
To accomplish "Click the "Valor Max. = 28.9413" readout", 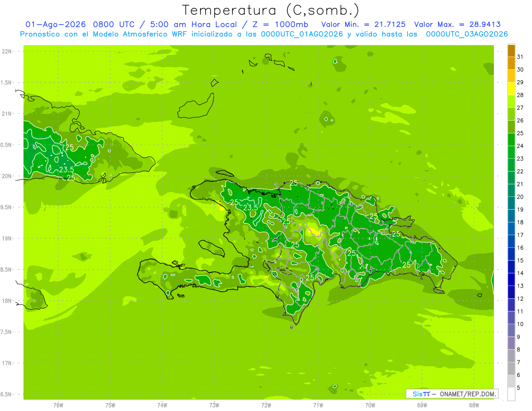I will click(x=457, y=24).
